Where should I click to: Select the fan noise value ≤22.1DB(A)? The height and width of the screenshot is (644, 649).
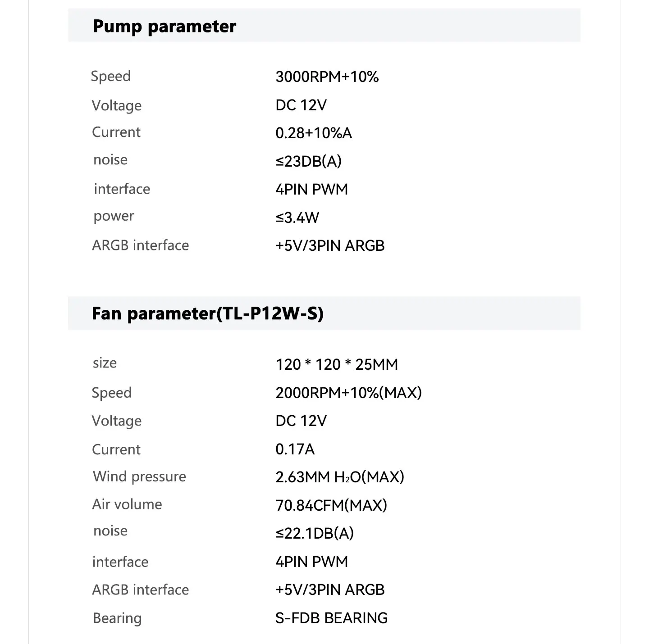[314, 533]
